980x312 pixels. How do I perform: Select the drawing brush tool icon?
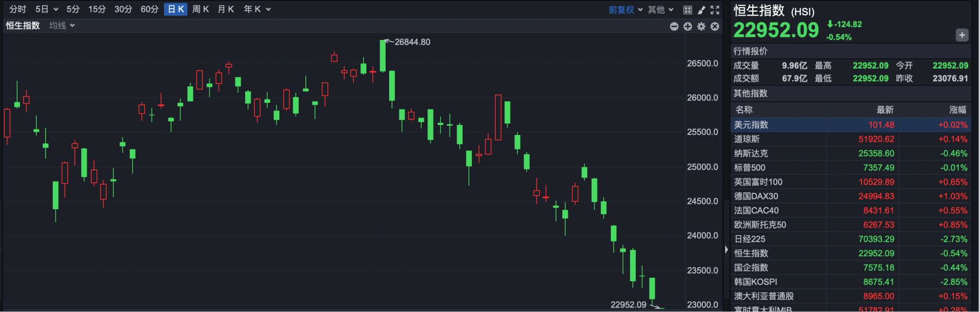click(x=701, y=10)
